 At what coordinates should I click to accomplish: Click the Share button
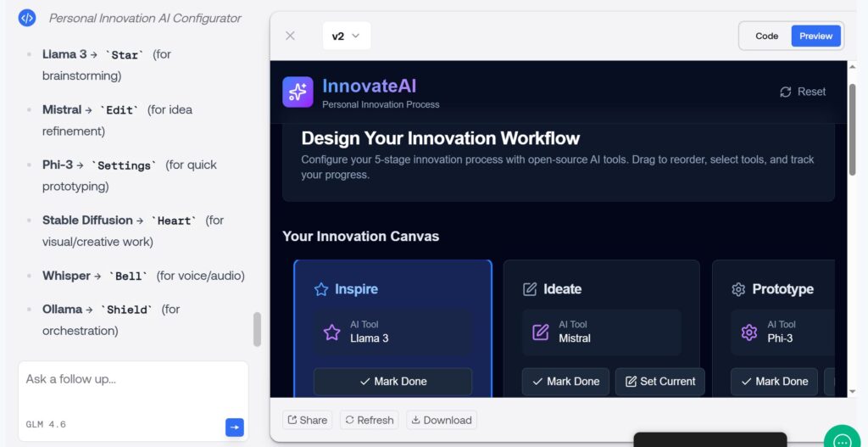[x=307, y=420]
